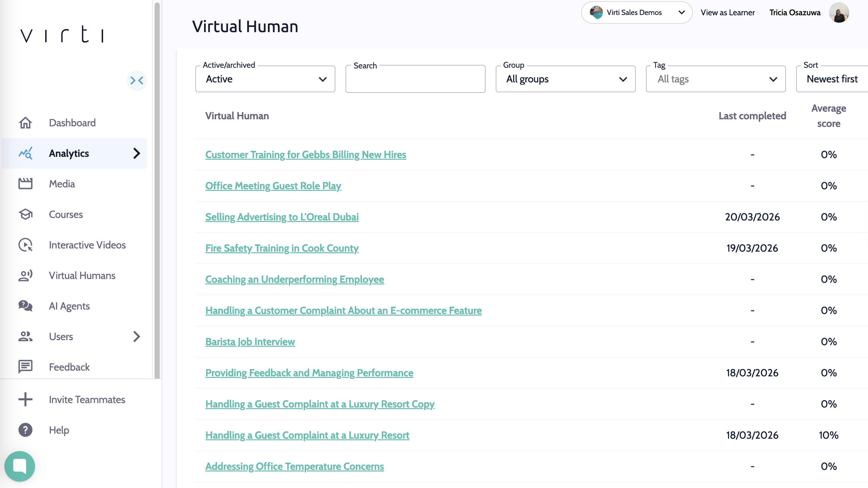Open the chat widget bubble
Viewport: 868px width, 488px height.
19,466
